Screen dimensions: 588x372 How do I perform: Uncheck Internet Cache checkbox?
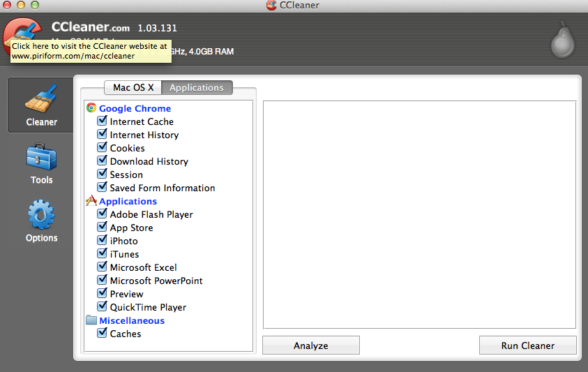[102, 121]
